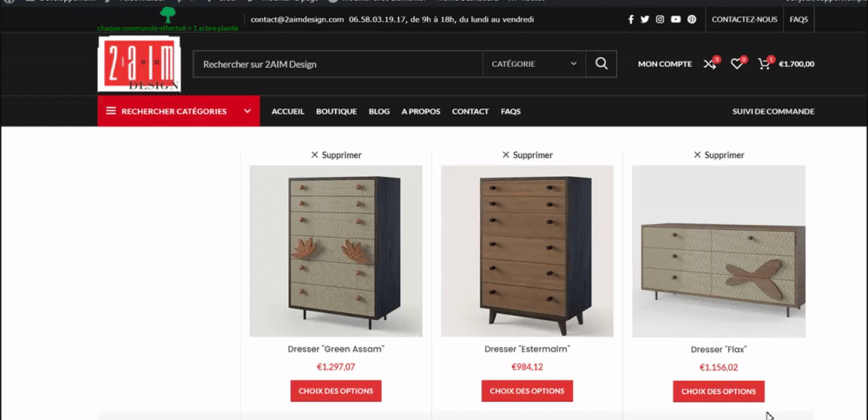Expand the Rechercher Catégories menu

[179, 111]
